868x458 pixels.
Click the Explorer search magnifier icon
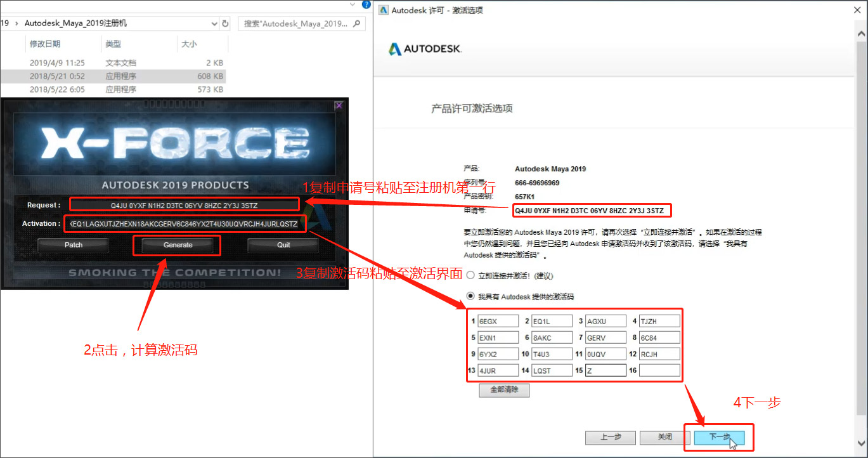coord(358,23)
